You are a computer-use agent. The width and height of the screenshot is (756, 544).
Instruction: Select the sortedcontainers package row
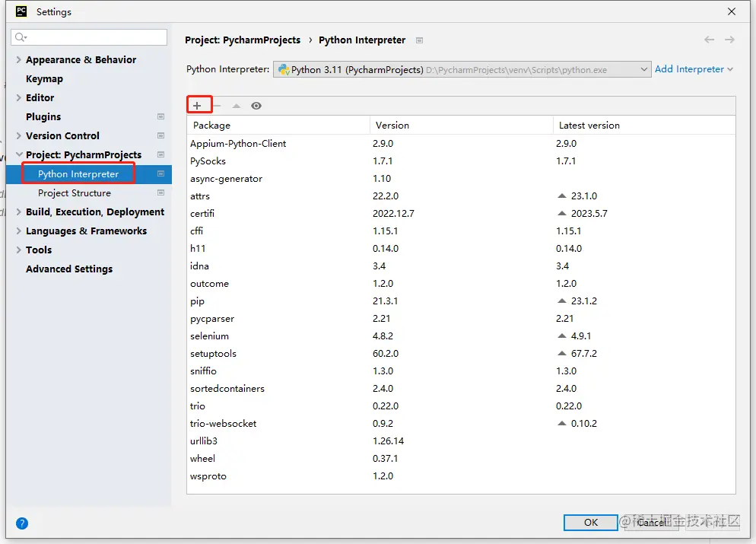tap(461, 388)
